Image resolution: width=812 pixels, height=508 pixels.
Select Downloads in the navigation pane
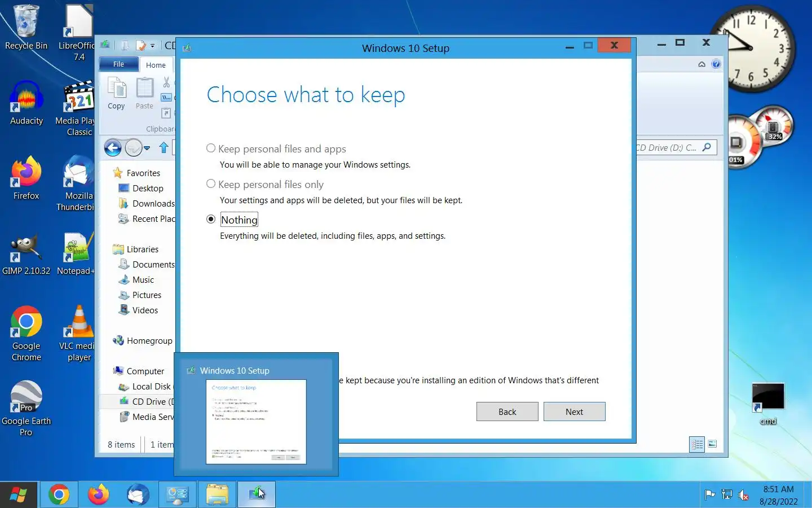(x=153, y=203)
